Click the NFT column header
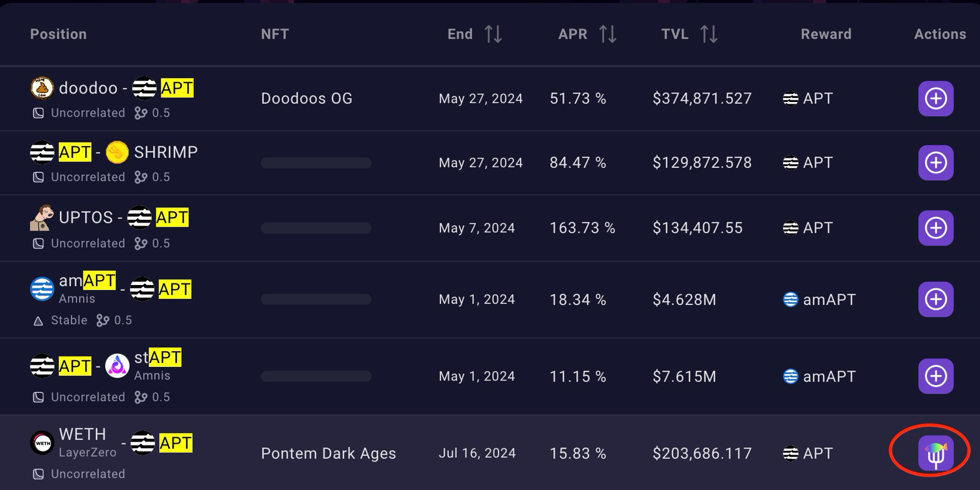 (x=275, y=34)
